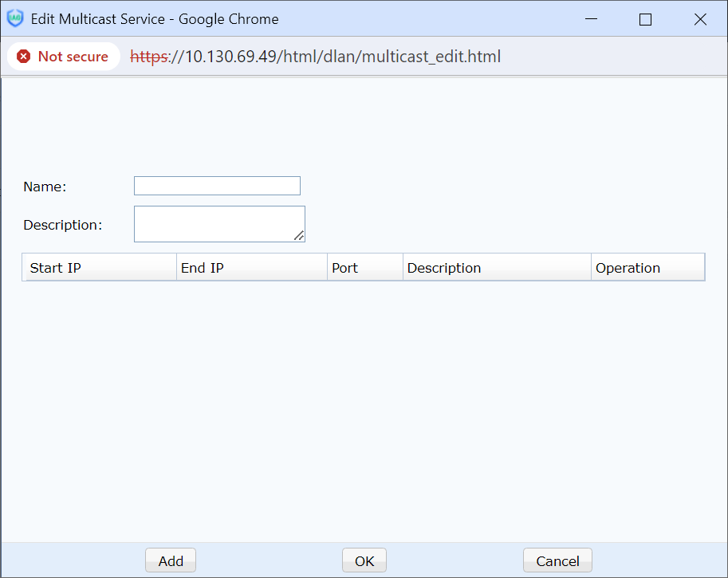Click the Start IP column header
This screenshot has width=728, height=578.
tap(100, 268)
